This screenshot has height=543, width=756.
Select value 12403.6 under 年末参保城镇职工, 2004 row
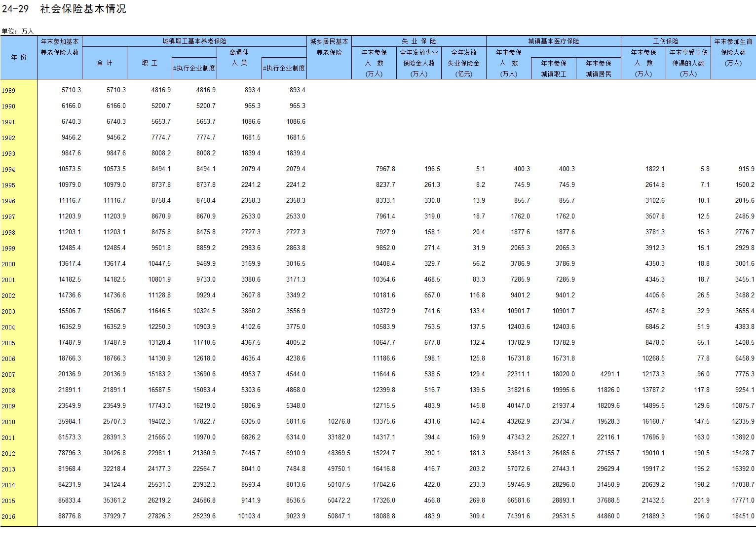pos(564,327)
